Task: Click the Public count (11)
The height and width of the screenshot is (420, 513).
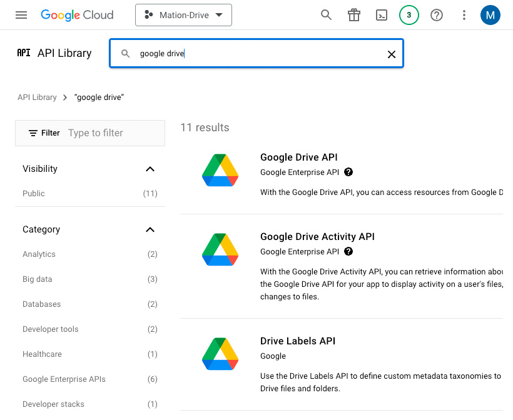Action: (x=150, y=194)
